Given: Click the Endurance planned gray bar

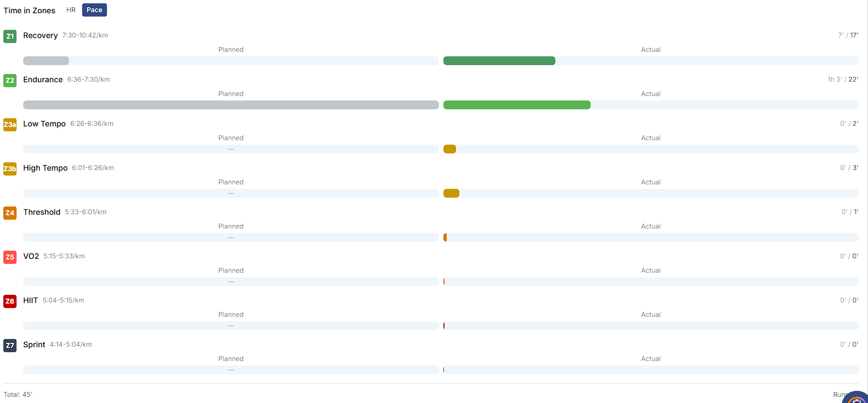Looking at the screenshot, I should 231,105.
